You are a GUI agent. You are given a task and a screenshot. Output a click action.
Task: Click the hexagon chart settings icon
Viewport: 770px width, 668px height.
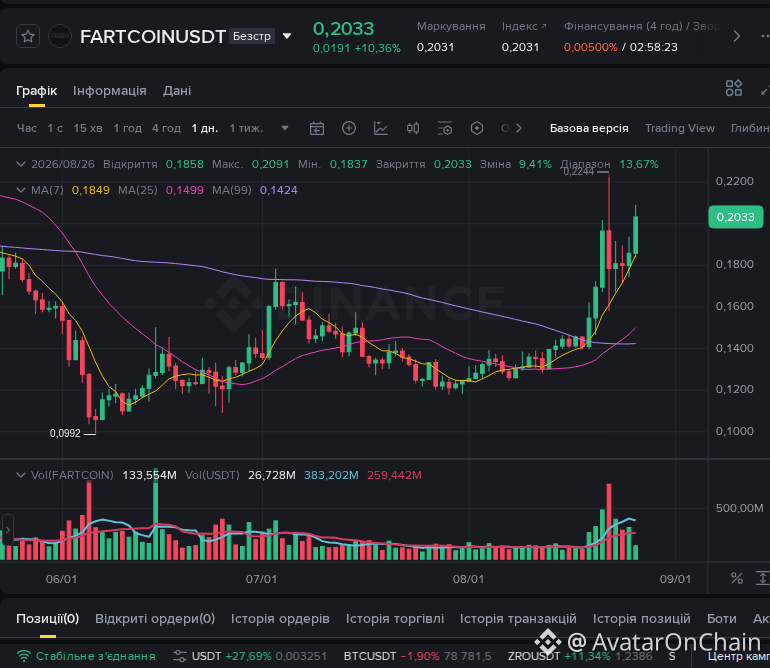[477, 129]
